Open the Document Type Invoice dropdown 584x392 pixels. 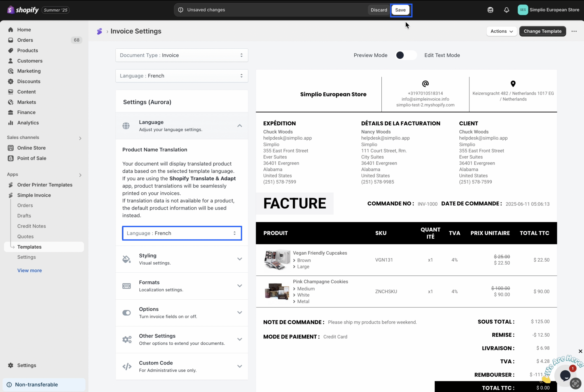tap(182, 55)
